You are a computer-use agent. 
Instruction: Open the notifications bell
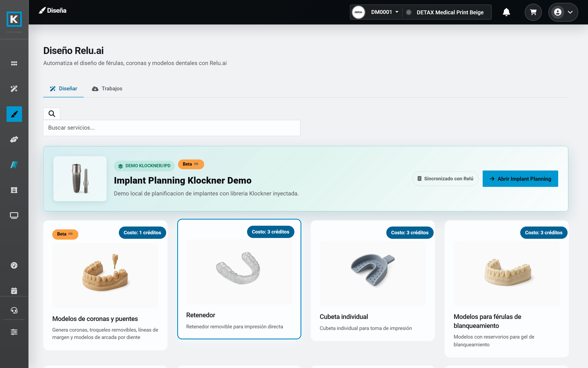tap(506, 12)
